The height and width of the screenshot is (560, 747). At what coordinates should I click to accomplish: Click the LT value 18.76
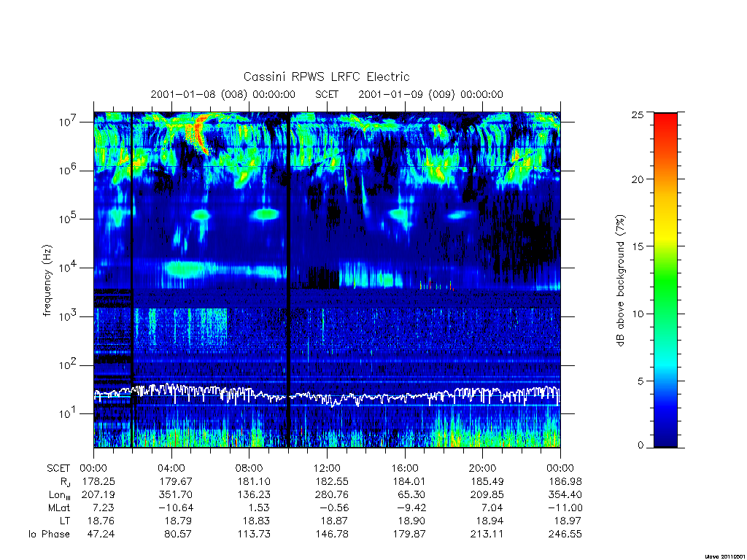(101, 521)
